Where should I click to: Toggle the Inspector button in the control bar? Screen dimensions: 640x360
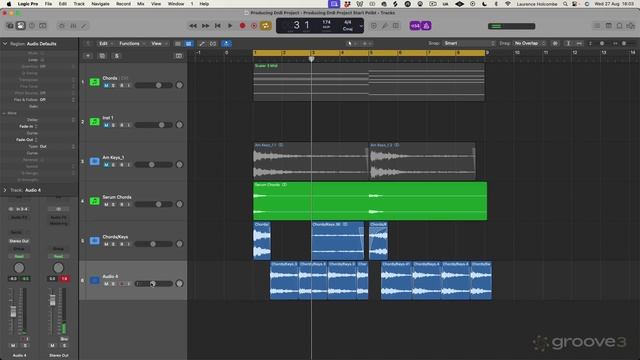[x=21, y=26]
